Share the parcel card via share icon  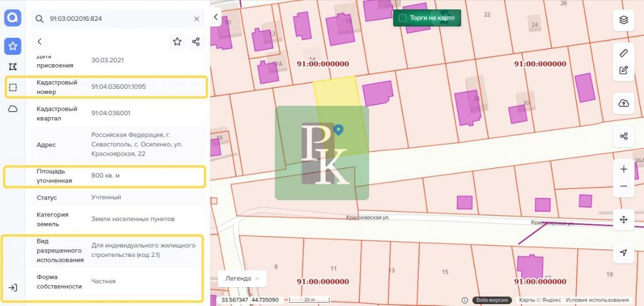pyautogui.click(x=196, y=42)
